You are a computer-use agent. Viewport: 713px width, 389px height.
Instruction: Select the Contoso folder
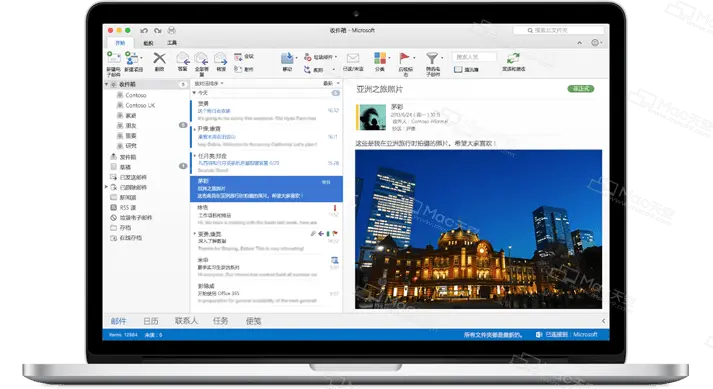point(136,95)
